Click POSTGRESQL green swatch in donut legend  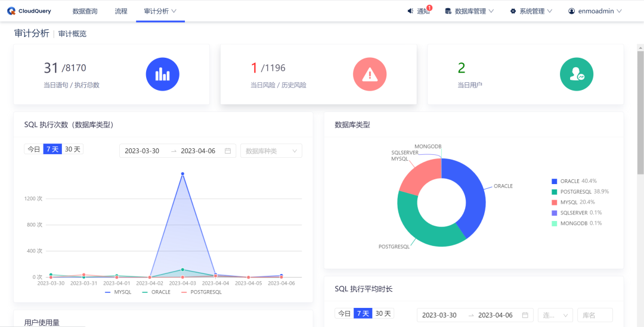click(x=555, y=192)
